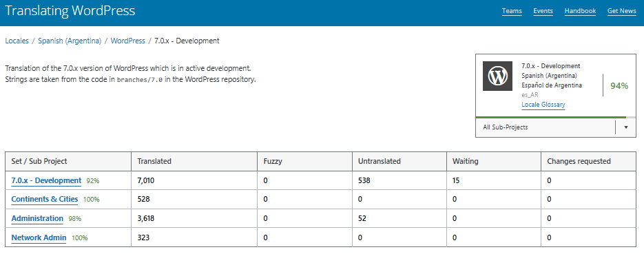644x254 pixels.
Task: Select the All Sub-Projects combo box
Action: pos(556,127)
